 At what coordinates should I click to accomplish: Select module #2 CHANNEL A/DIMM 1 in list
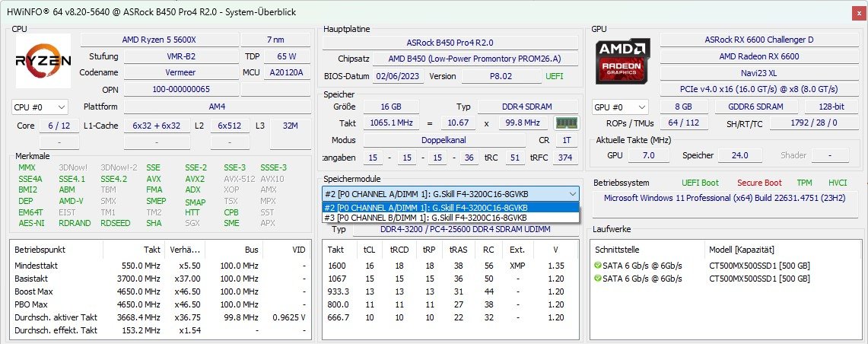pos(450,208)
